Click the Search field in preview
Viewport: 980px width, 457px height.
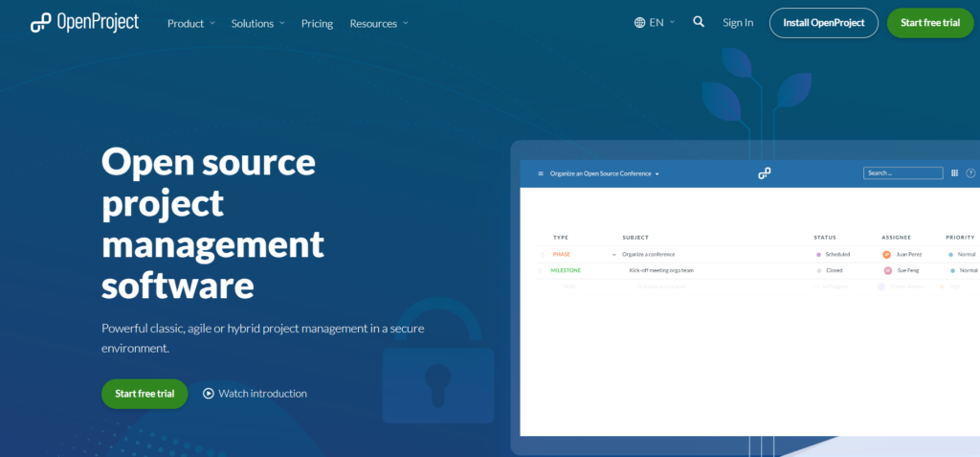click(903, 173)
